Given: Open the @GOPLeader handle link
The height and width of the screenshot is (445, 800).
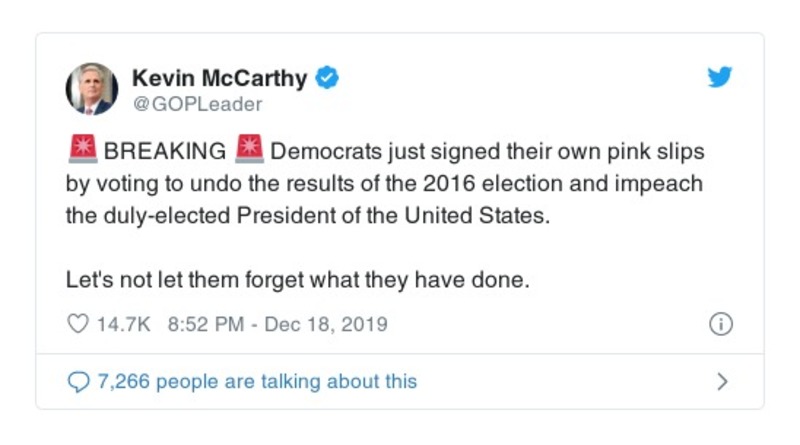Looking at the screenshot, I should tap(197, 104).
